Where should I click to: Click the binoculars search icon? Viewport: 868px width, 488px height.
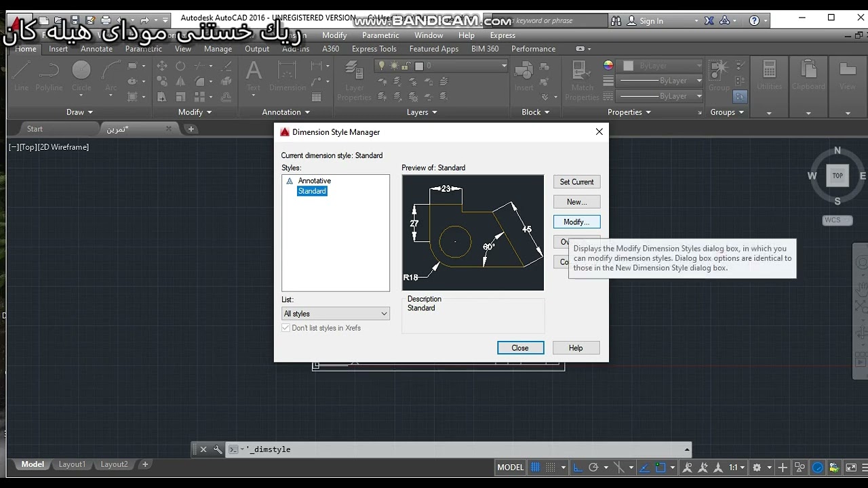(616, 20)
